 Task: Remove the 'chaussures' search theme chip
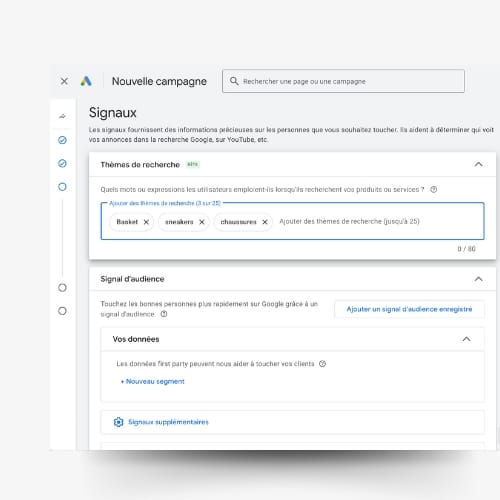click(x=265, y=222)
